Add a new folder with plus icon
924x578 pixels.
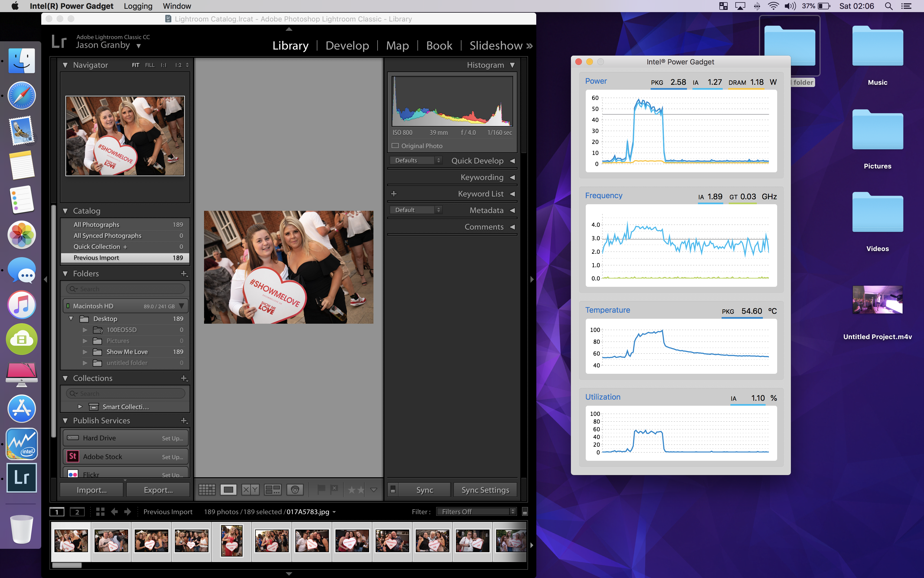(x=184, y=274)
